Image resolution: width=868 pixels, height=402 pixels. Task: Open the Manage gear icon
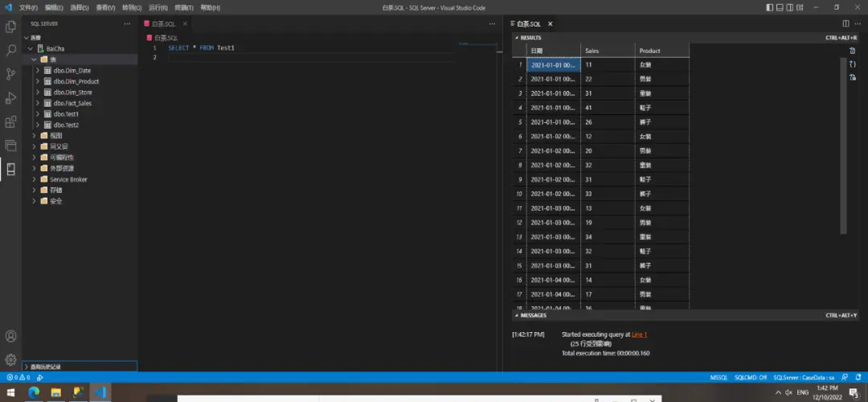click(x=10, y=359)
